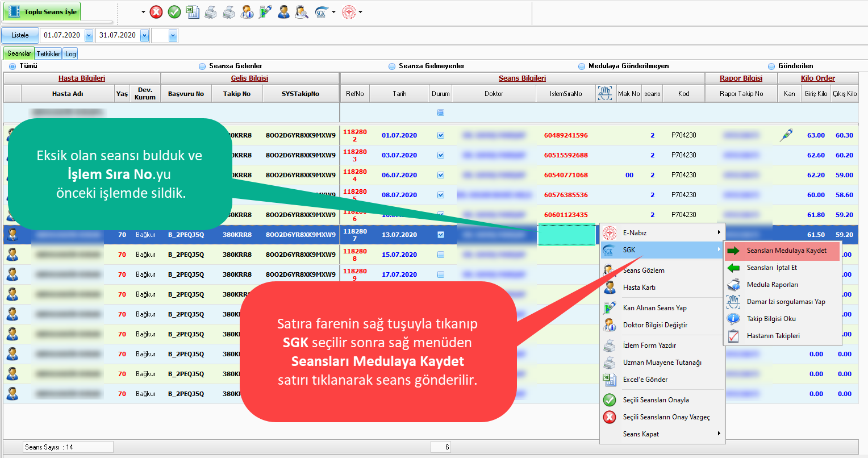Open start date 01.07.2020 dropdown arrow

click(x=89, y=35)
